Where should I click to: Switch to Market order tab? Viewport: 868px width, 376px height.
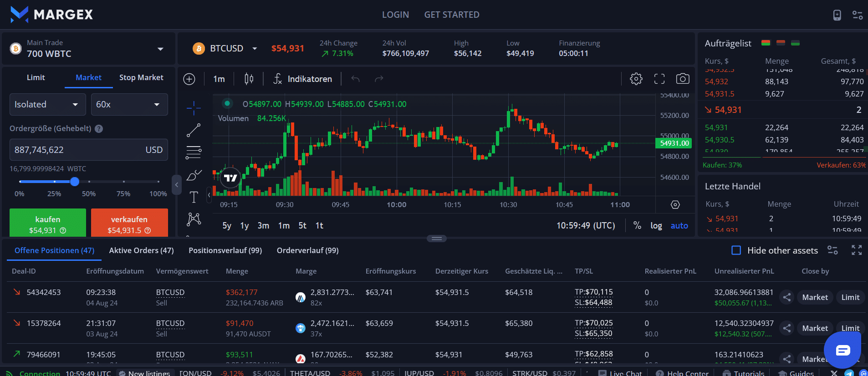pos(88,78)
